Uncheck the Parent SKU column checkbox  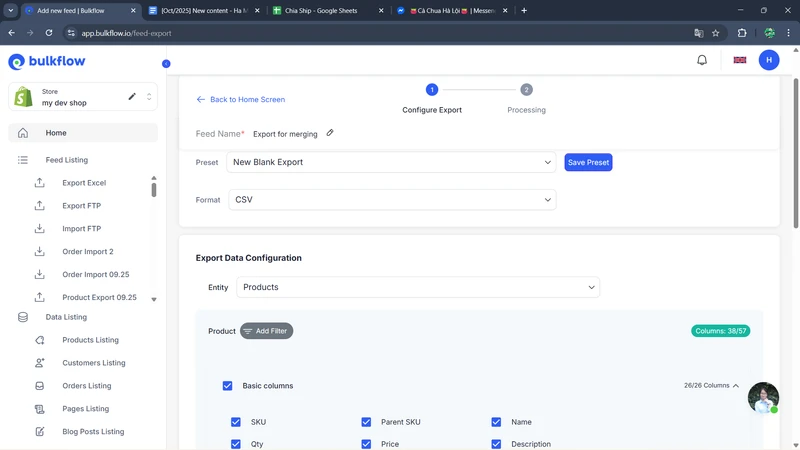pos(366,422)
